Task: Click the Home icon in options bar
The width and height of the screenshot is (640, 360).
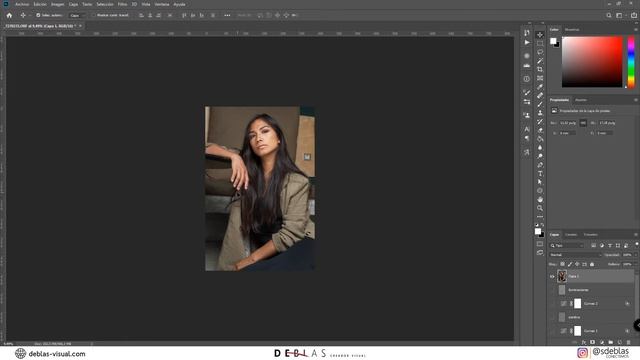Action: click(x=9, y=15)
